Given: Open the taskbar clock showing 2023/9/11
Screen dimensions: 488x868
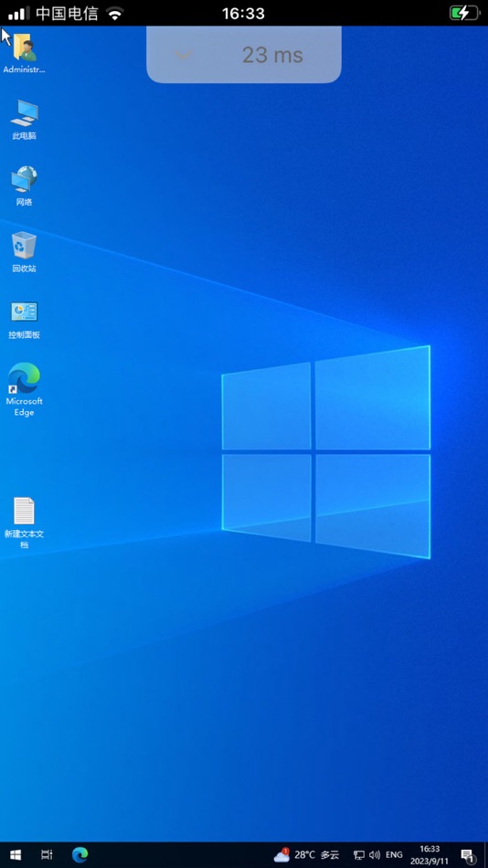Looking at the screenshot, I should 430,855.
